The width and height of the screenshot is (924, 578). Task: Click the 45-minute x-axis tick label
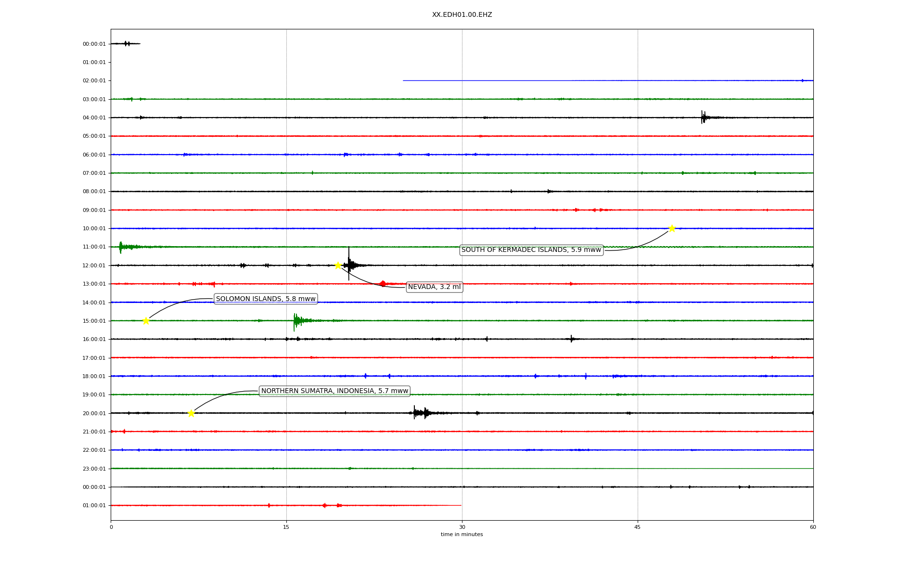pyautogui.click(x=638, y=527)
